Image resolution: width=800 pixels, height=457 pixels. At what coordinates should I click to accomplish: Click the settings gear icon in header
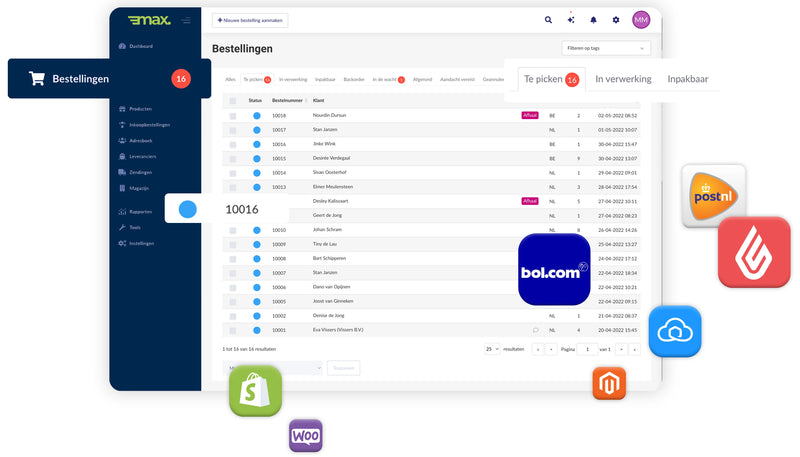[616, 20]
